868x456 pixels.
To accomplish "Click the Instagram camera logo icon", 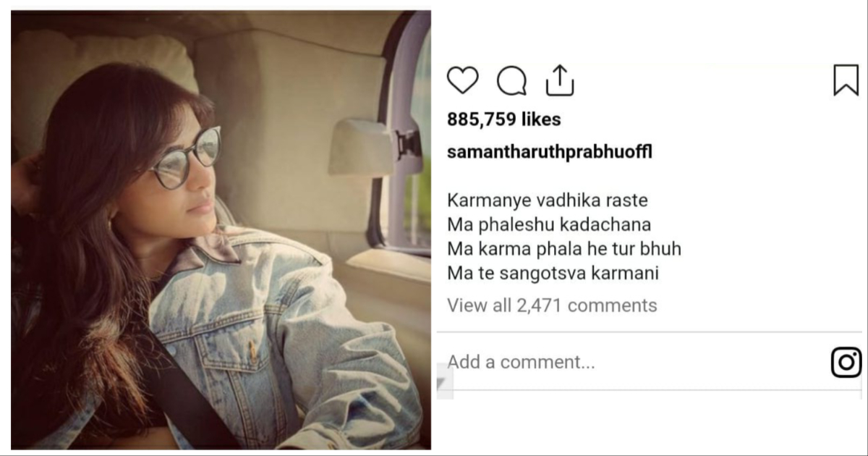I will point(846,363).
